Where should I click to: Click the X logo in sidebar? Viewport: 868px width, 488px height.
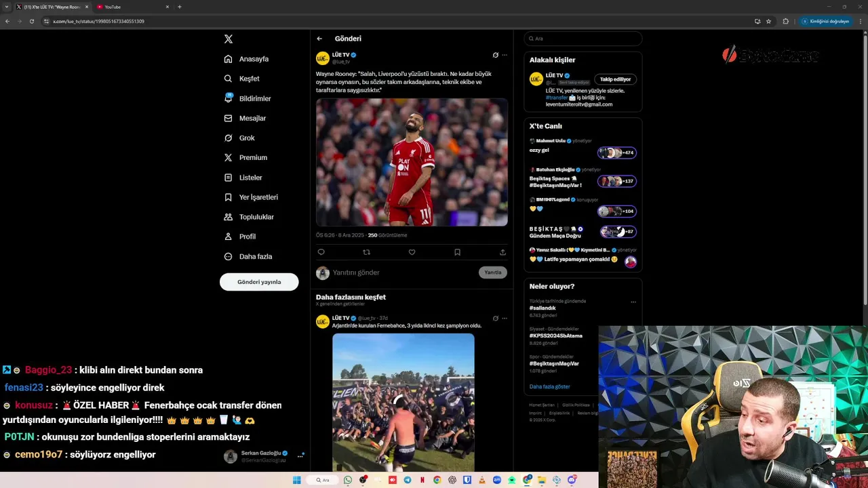[x=229, y=39]
